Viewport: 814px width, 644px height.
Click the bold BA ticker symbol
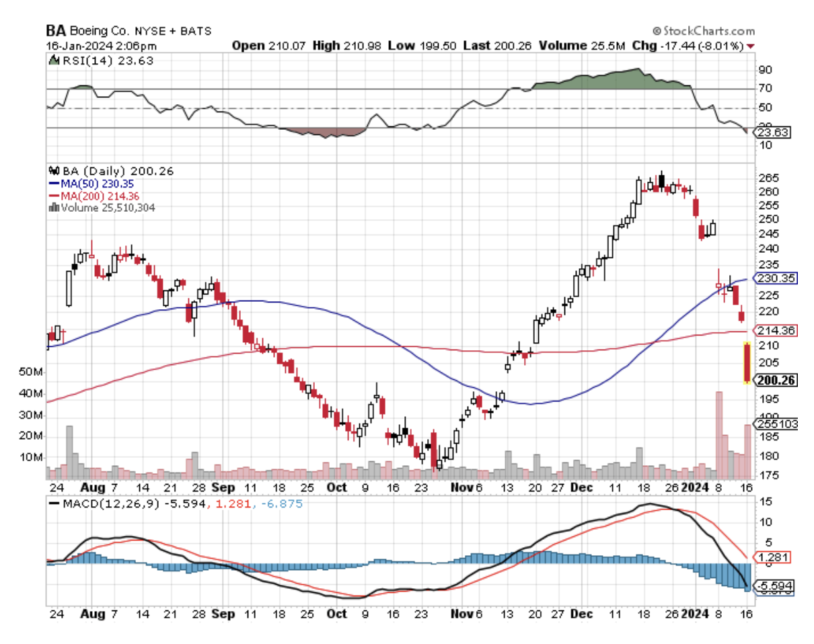tap(54, 31)
